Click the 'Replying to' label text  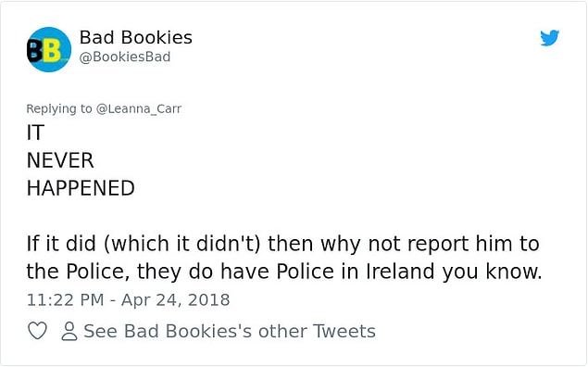[59, 108]
